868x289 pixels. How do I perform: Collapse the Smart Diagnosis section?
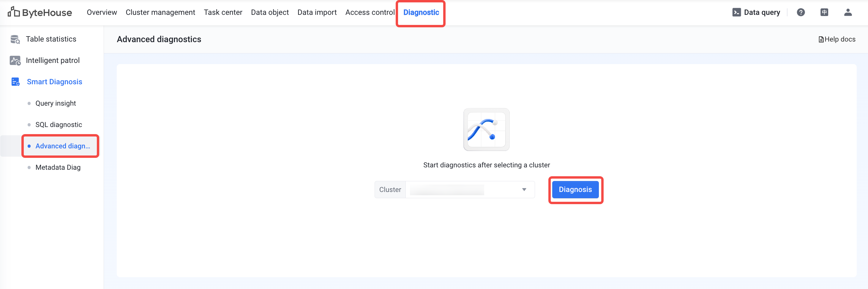point(54,82)
